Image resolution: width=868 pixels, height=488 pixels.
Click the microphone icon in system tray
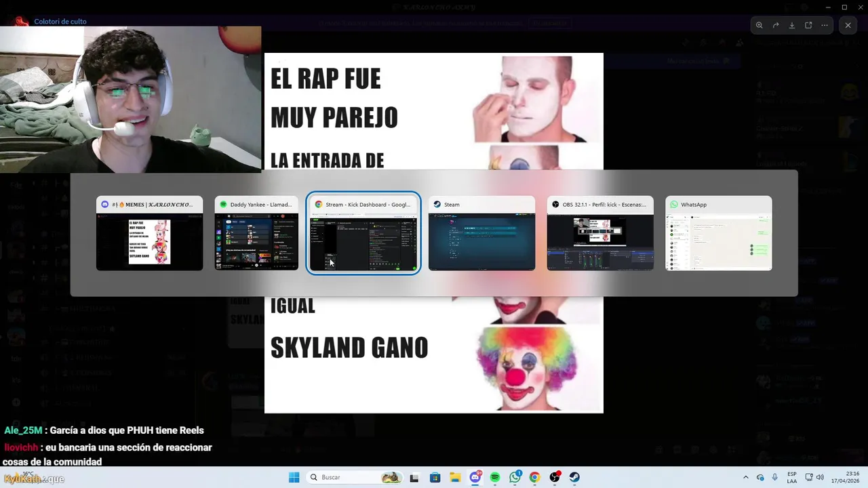[775, 477]
